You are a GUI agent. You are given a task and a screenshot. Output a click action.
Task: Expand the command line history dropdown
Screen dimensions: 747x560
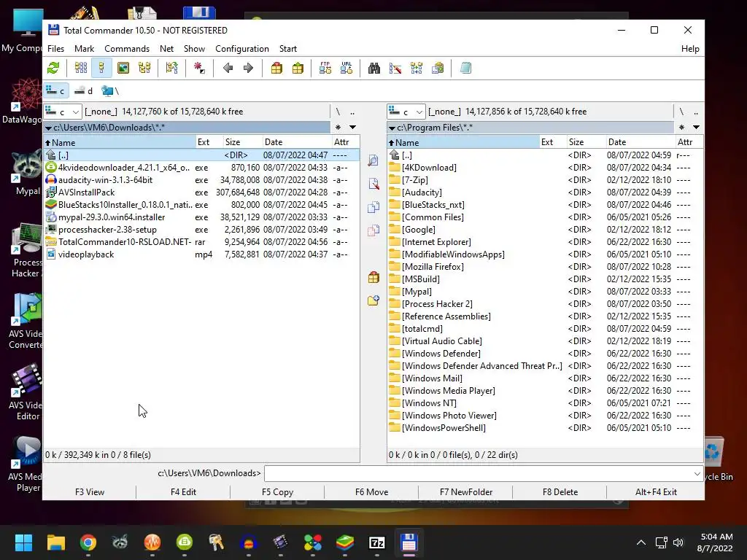tap(697, 474)
